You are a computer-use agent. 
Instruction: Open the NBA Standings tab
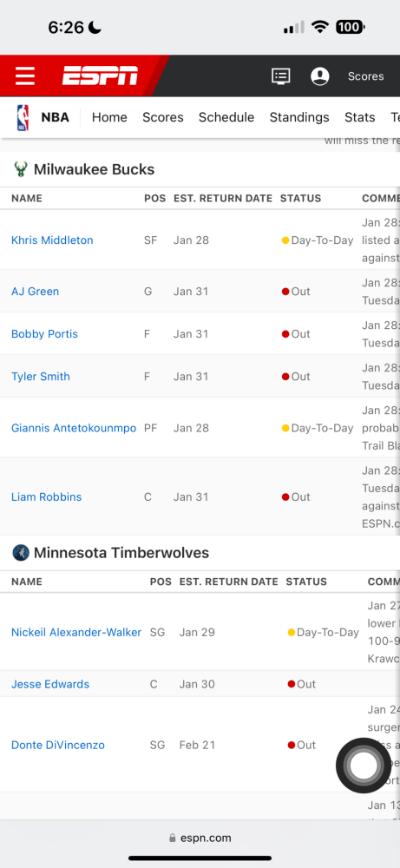pos(299,117)
